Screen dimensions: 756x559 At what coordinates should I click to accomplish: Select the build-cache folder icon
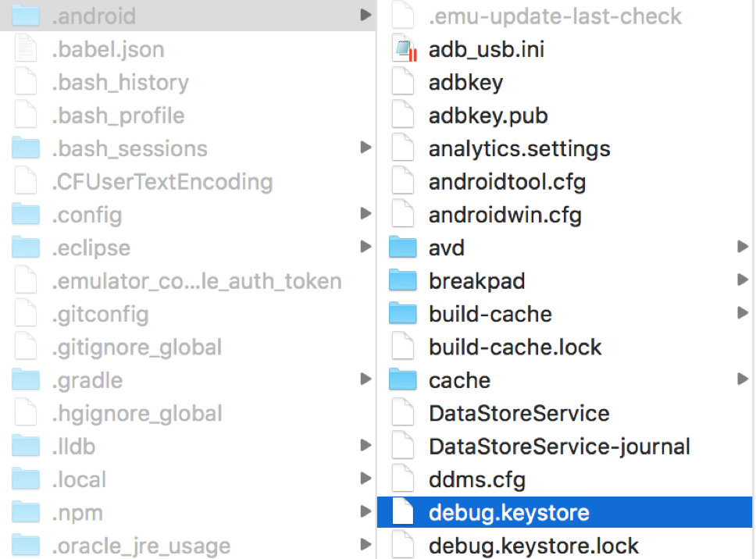pyautogui.click(x=402, y=313)
